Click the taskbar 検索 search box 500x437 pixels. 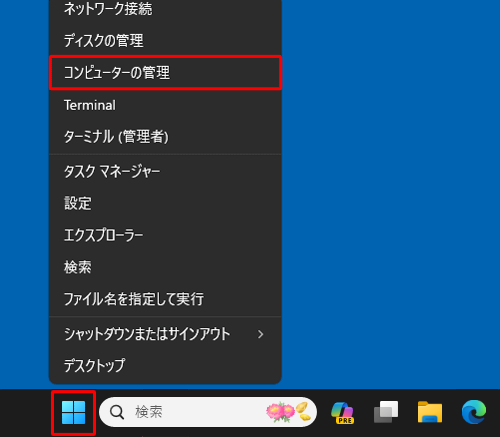pos(208,412)
